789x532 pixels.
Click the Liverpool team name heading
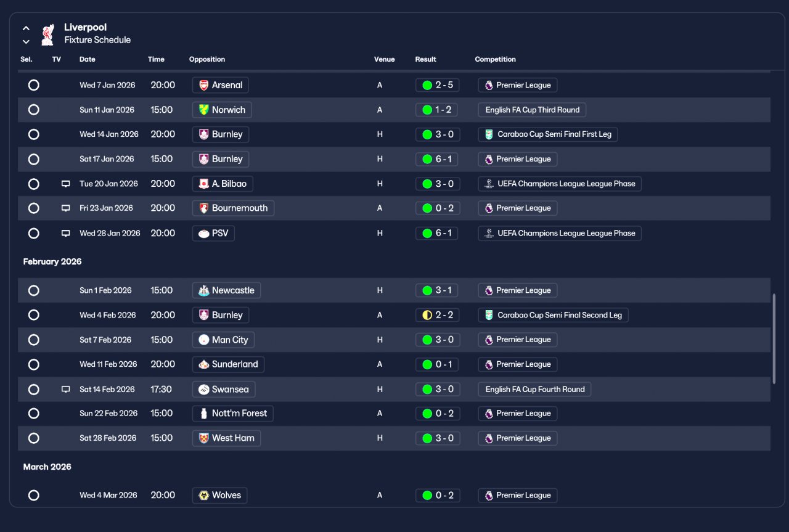point(85,28)
